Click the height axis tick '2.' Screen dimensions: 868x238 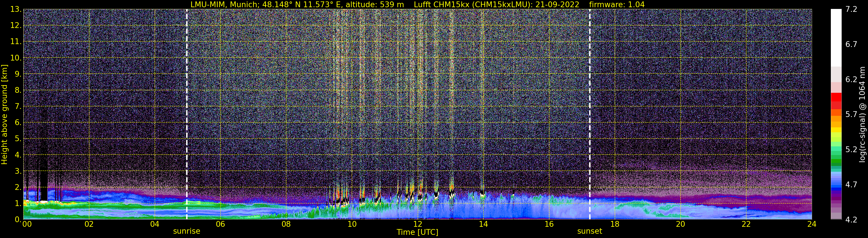tap(18, 187)
